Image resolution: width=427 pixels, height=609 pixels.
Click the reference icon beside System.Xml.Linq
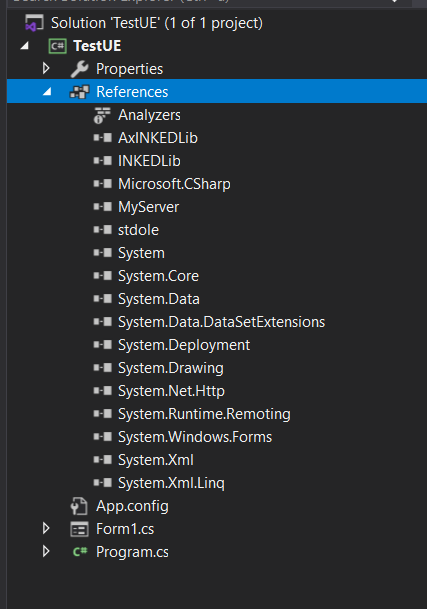(x=103, y=483)
